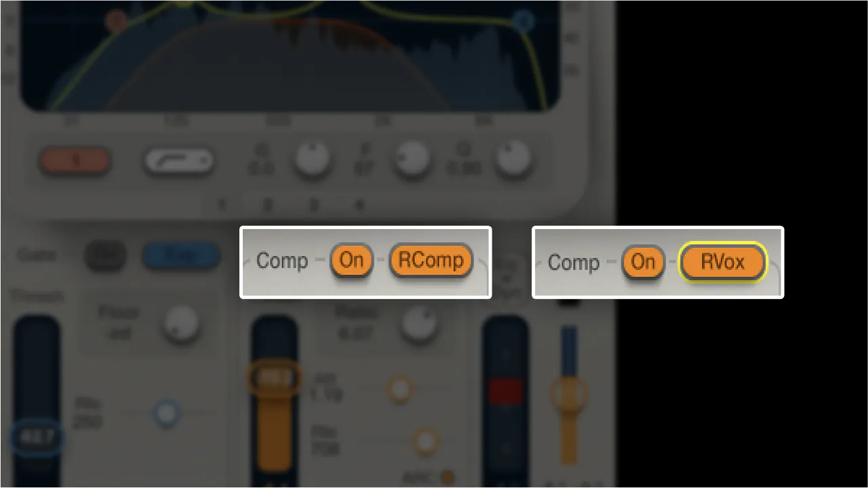This screenshot has width=868, height=488.
Task: Click the blue Exp gate mode button
Action: [181, 256]
